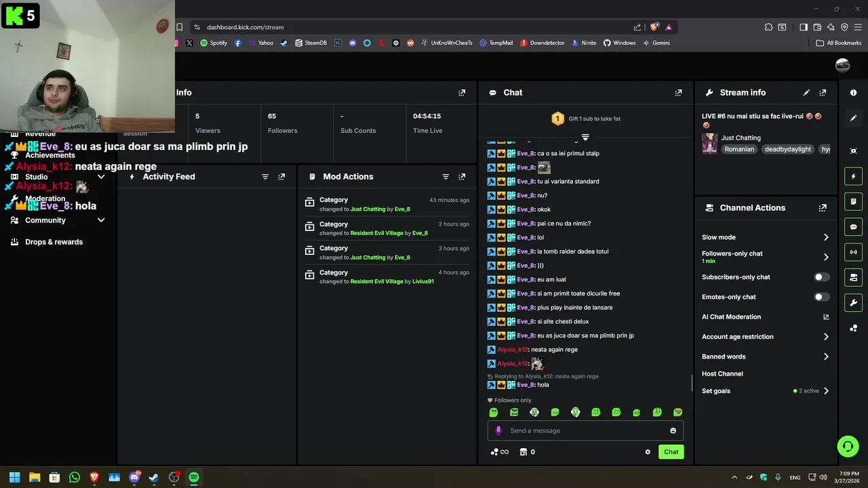This screenshot has height=488, width=868.
Task: Pop out the Chat panel
Action: [x=678, y=93]
